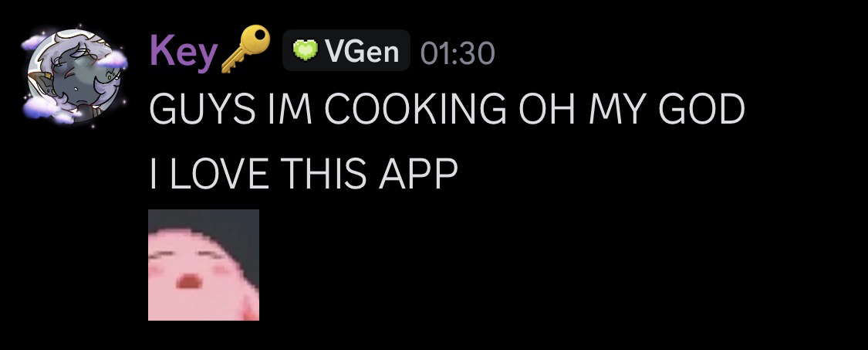Click the word GUYS in the first message

coord(203,109)
